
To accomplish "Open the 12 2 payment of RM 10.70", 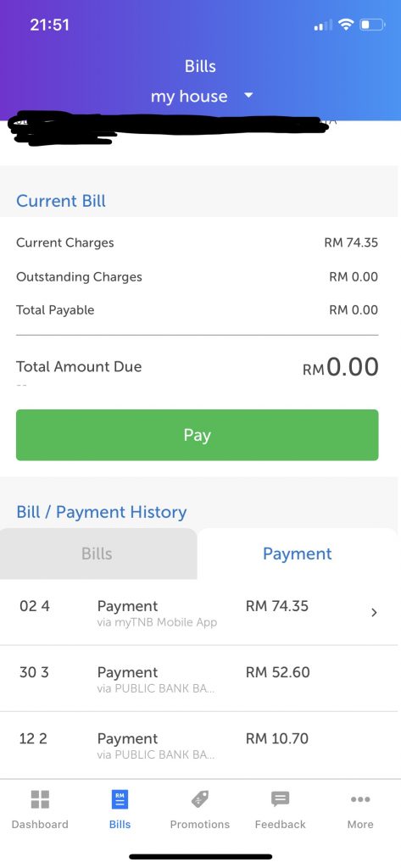I will [x=200, y=745].
